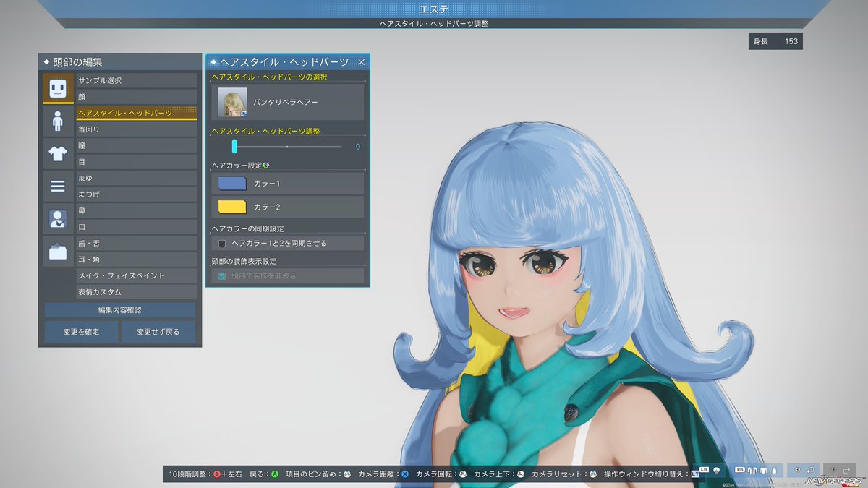
Task: Open the three-line list icon category
Action: (58, 187)
